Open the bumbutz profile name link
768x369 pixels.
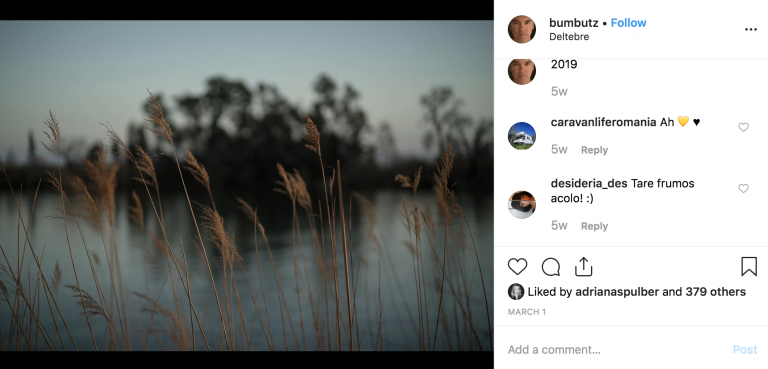574,23
